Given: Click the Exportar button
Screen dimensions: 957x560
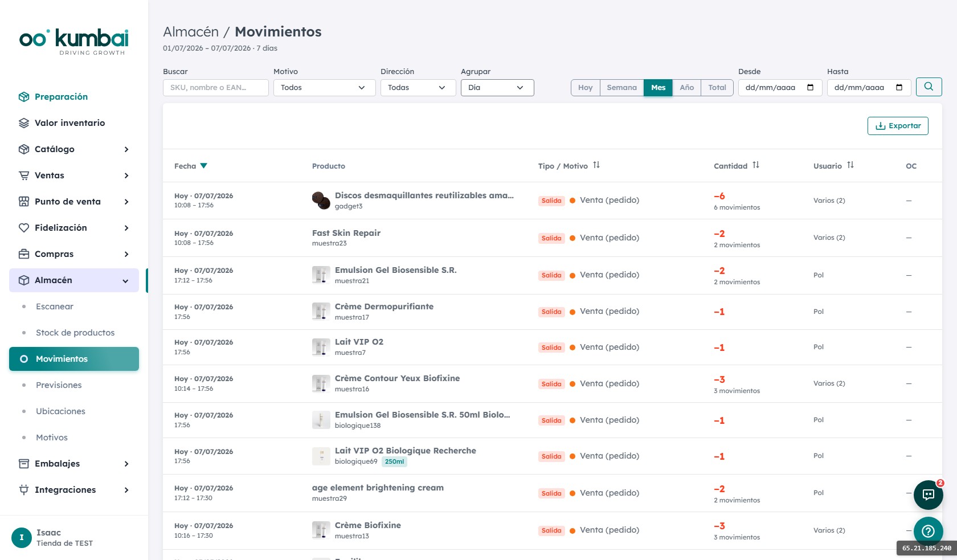Looking at the screenshot, I should pyautogui.click(x=898, y=126).
